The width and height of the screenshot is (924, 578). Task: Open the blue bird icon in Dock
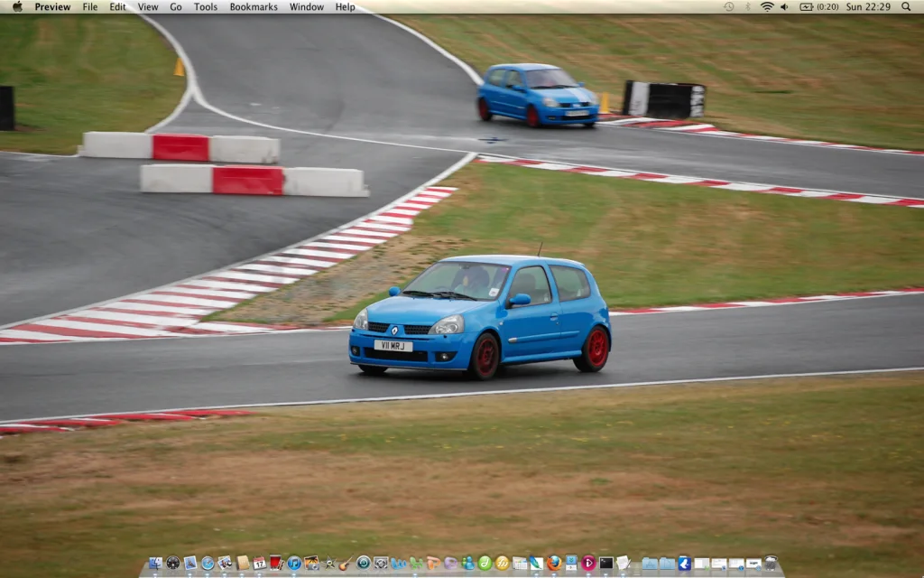pyautogui.click(x=684, y=564)
